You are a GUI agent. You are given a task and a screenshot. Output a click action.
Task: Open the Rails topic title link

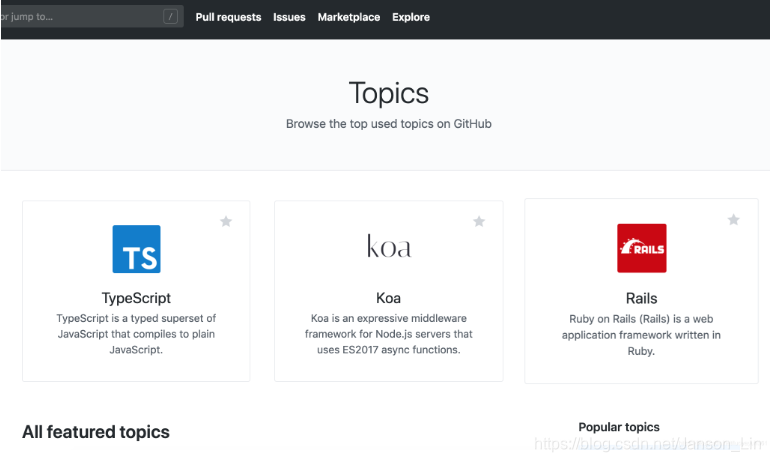point(641,299)
